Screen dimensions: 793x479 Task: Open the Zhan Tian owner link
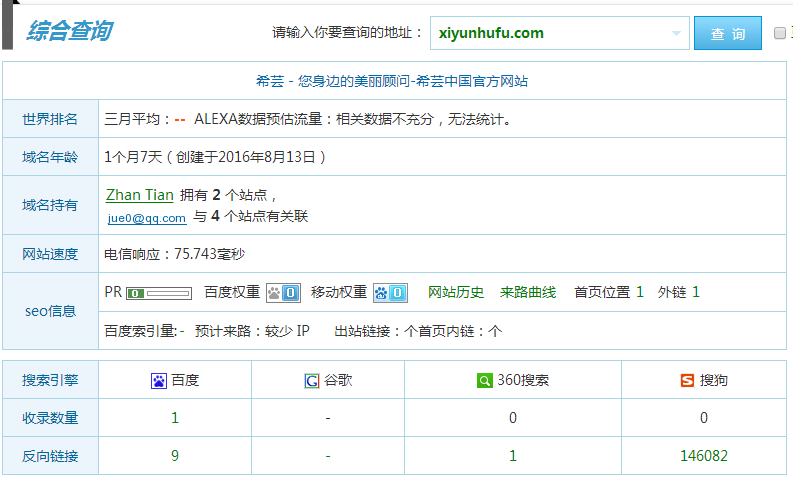tap(139, 195)
